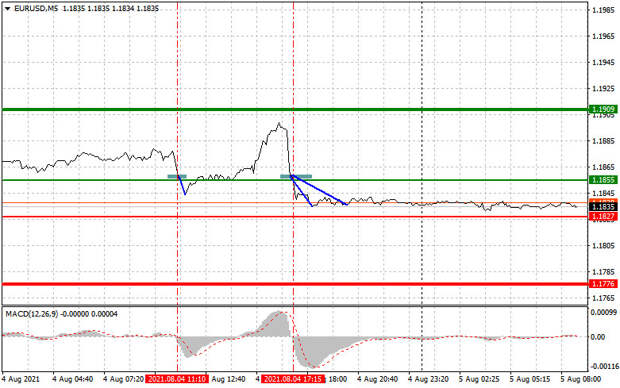Viewport: 620px width, 388px height.
Task: Select the EURUSD,M5 chart title text
Action: pyautogui.click(x=37, y=8)
